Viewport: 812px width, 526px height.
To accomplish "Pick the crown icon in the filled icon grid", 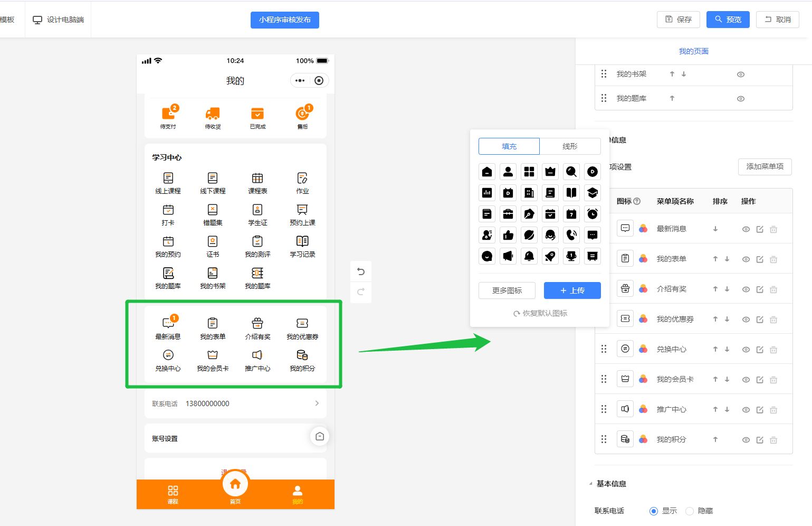I will 550,172.
